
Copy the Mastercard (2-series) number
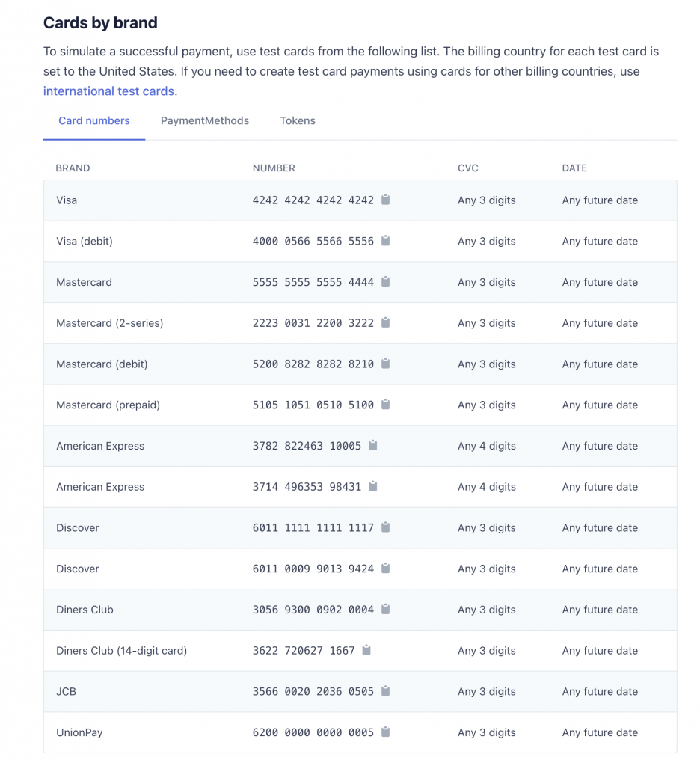point(385,322)
